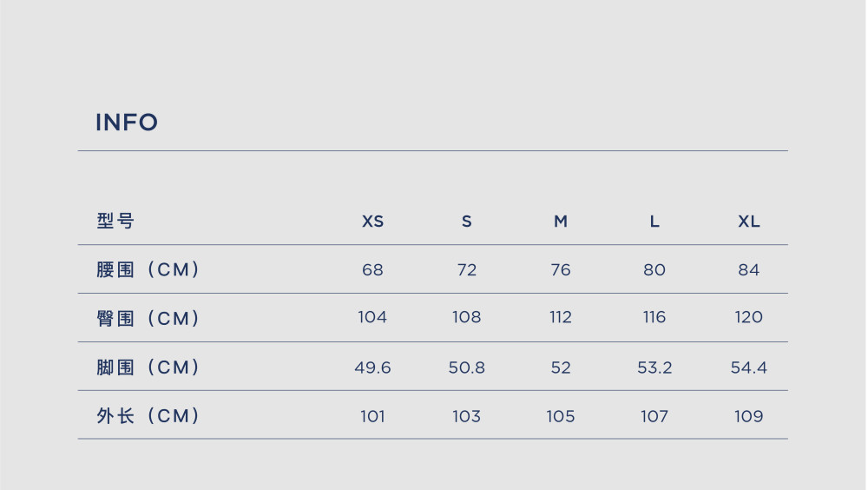Click leg opening value 53.2
This screenshot has width=868, height=490.
click(x=654, y=367)
